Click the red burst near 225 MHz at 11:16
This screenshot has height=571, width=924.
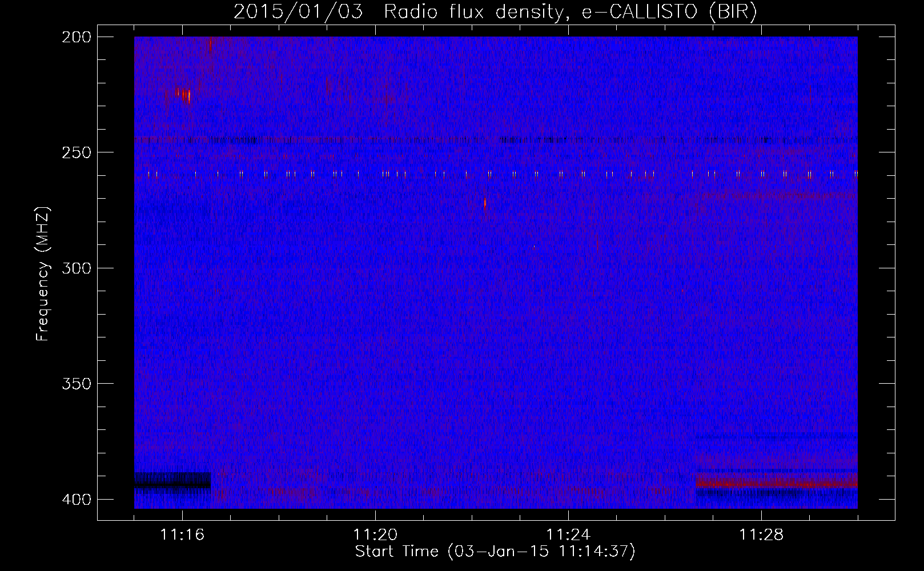(183, 94)
